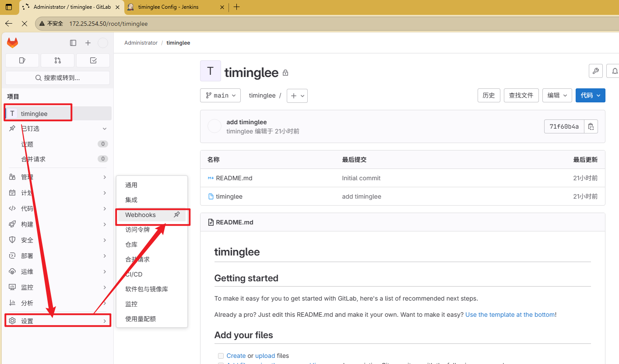Open merge requests shortcut icon
Viewport: 619px width, 364px height.
coord(58,60)
